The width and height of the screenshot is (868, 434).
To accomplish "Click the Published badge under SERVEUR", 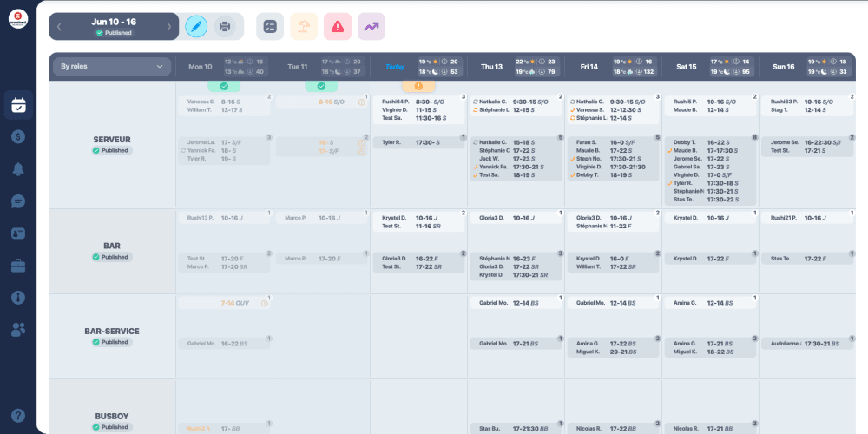I will (112, 150).
